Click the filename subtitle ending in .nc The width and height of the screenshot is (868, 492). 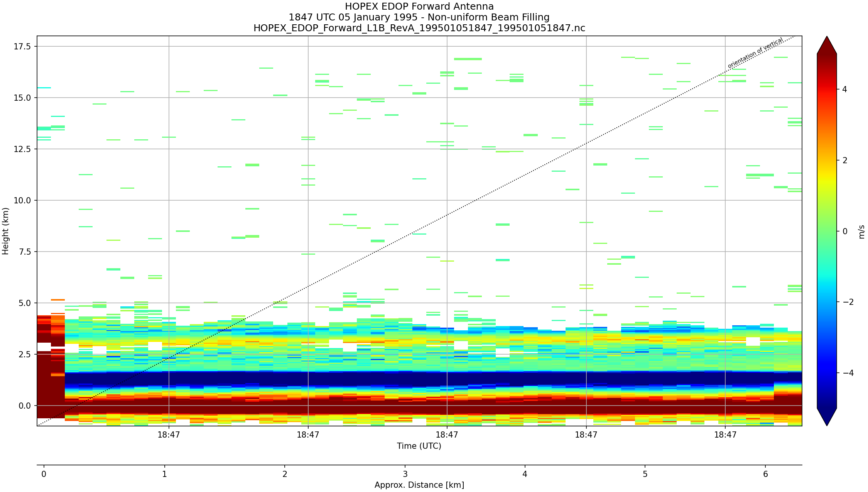(419, 28)
